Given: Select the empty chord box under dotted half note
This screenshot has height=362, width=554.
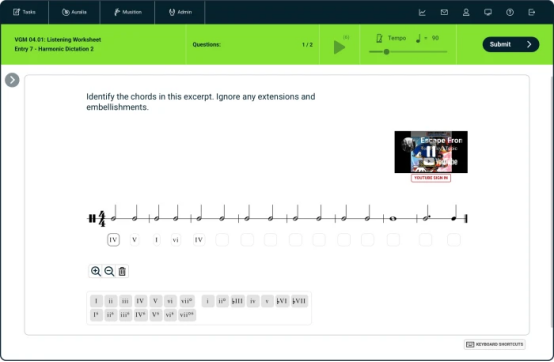Looking at the screenshot, I should [425, 240].
